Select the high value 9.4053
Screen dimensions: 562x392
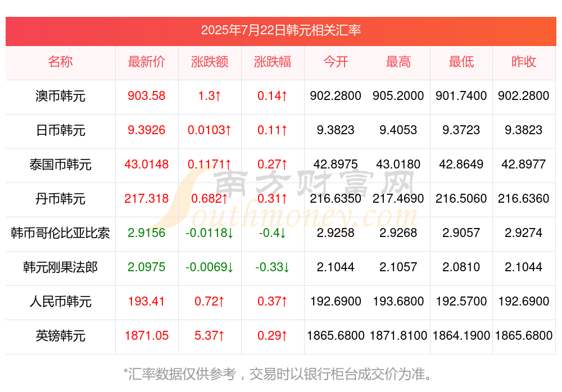click(398, 130)
